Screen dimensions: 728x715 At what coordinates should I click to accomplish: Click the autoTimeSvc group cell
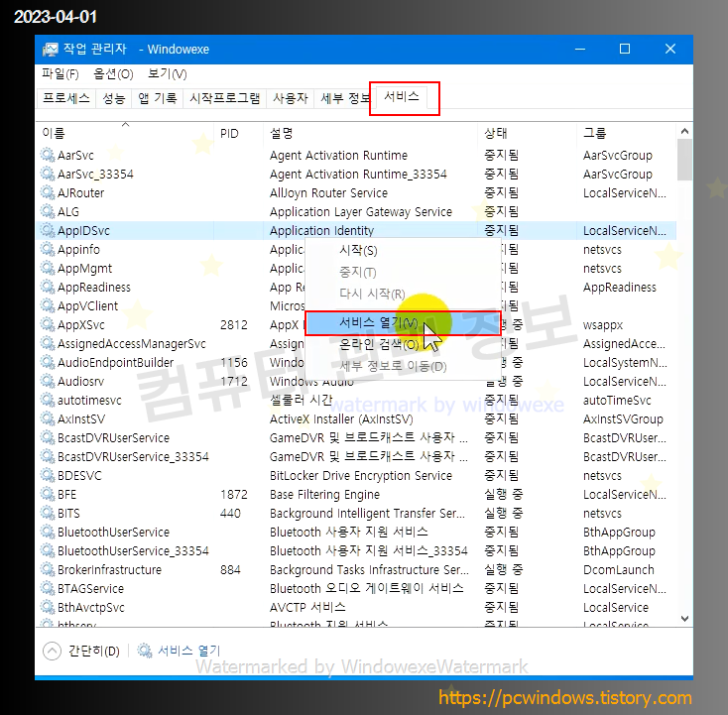617,401
